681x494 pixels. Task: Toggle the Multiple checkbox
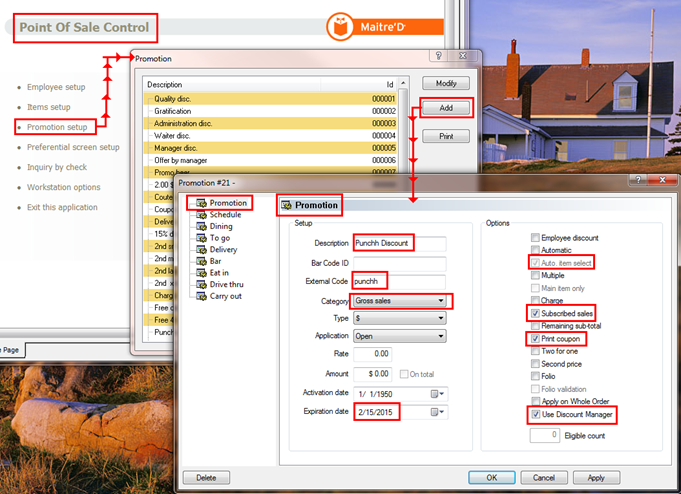(535, 275)
